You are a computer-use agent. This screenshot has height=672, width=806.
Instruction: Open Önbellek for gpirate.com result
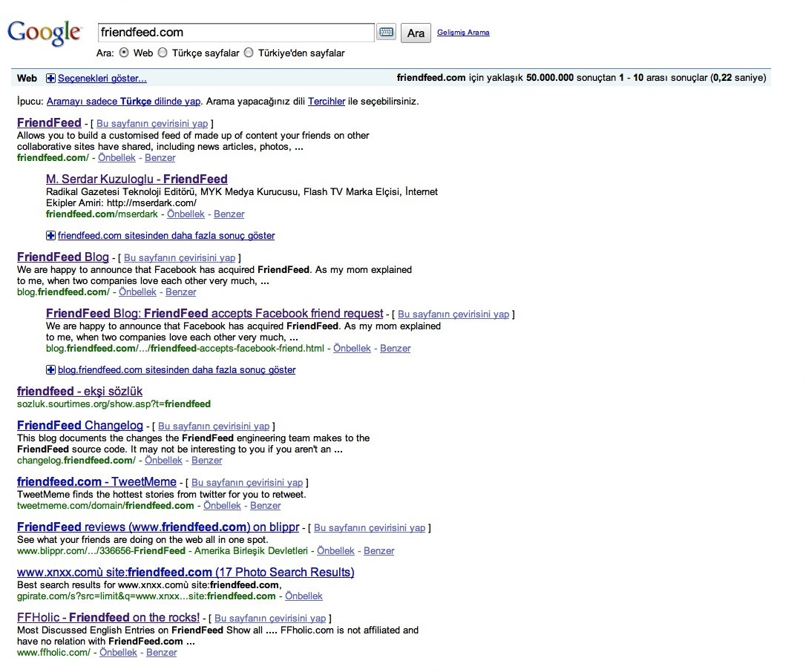point(304,596)
